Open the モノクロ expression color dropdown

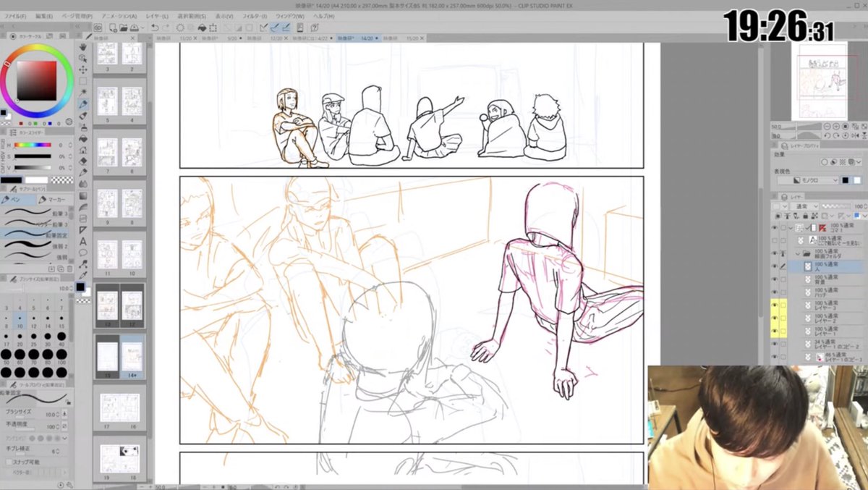click(809, 180)
